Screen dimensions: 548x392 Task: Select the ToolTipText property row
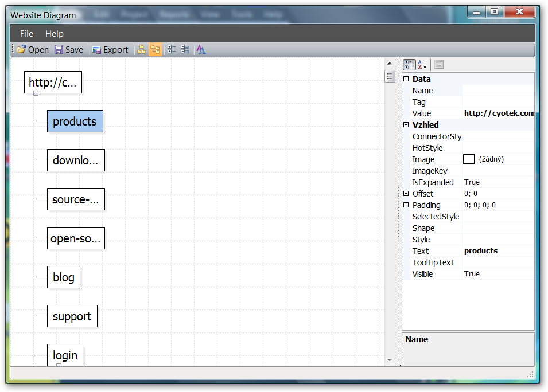[x=472, y=262]
